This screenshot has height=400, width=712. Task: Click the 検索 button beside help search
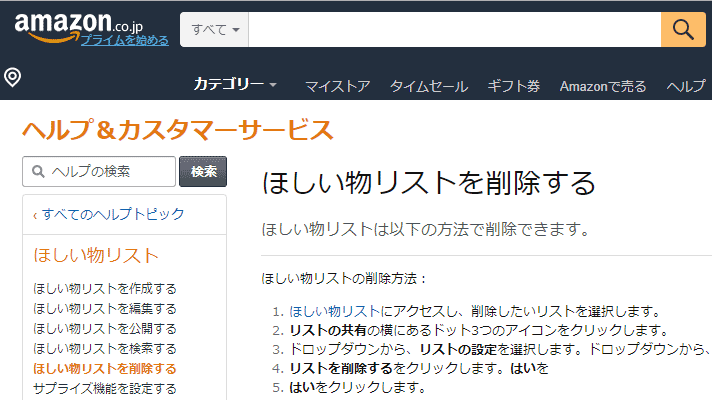(203, 171)
